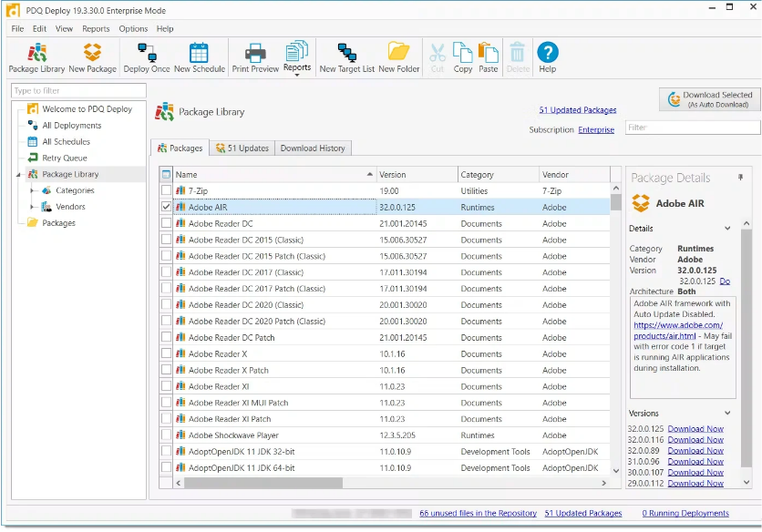Check the Adobe Reader X checkbox
The height and width of the screenshot is (532, 762).
[166, 353]
